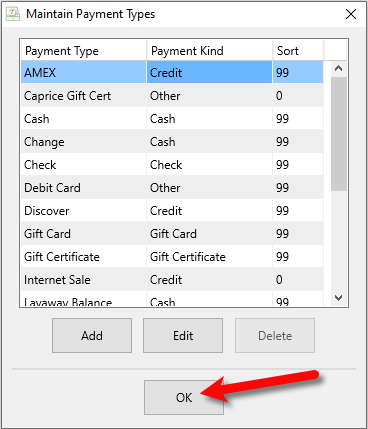Click the Add button
This screenshot has height=429, width=368.
(x=92, y=335)
